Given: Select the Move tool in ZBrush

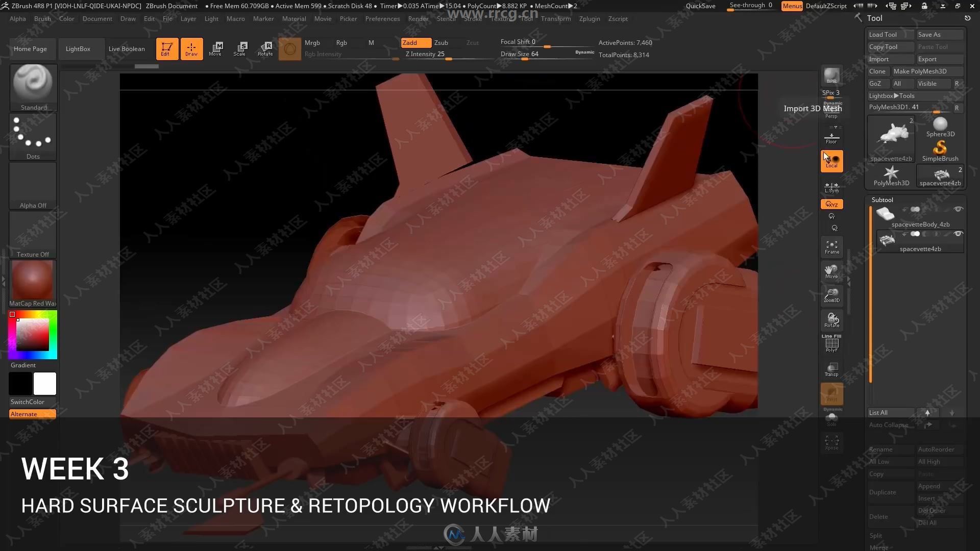Looking at the screenshot, I should 215,48.
